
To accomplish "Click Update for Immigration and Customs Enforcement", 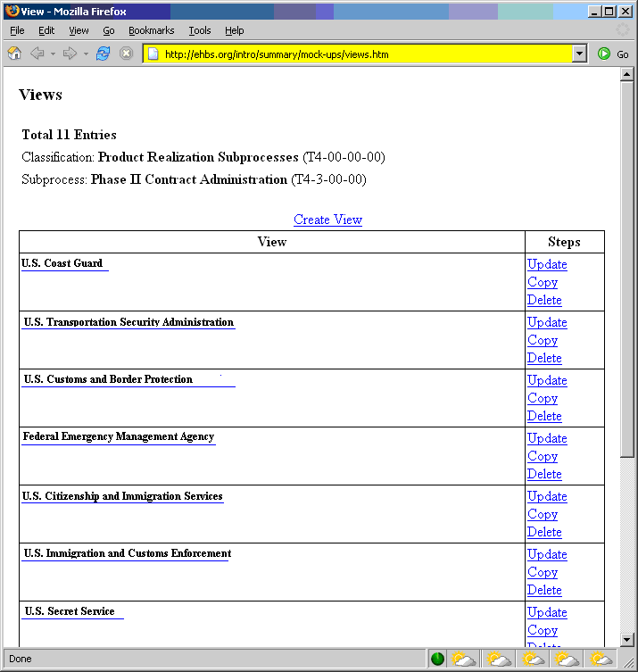I will tap(547, 554).
